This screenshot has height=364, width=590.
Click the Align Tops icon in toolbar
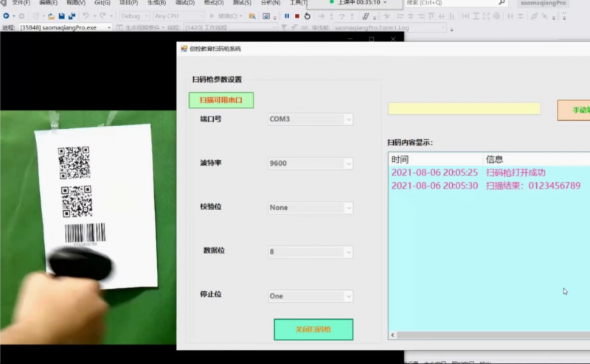431,16
